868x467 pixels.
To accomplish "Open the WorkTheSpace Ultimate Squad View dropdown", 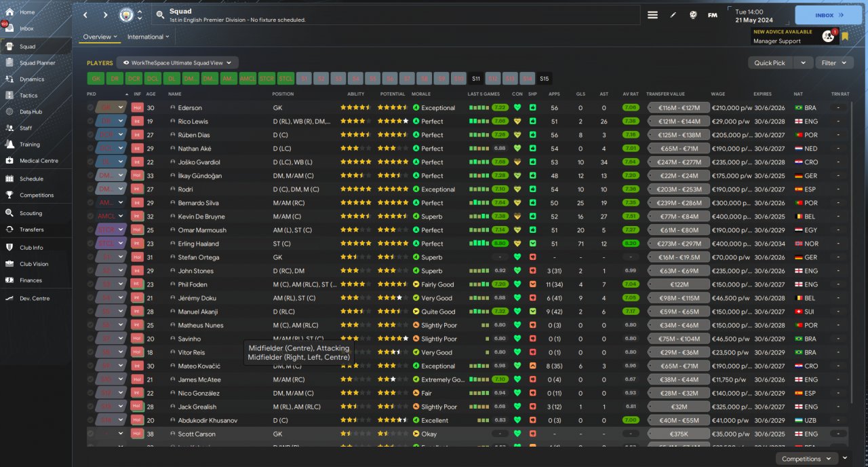I will coord(177,62).
